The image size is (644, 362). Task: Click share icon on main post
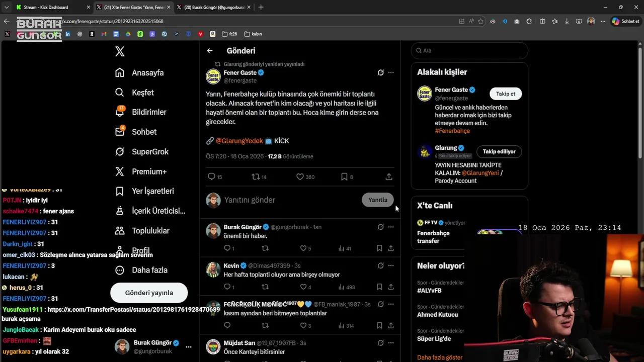pyautogui.click(x=389, y=176)
